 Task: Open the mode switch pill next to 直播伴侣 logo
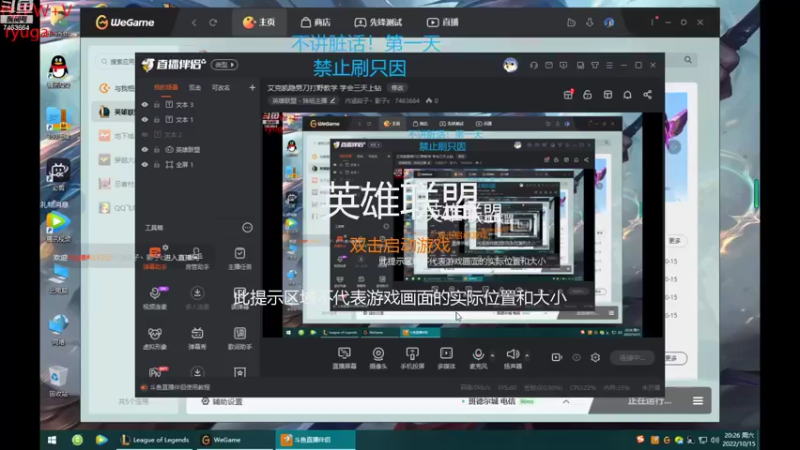pyautogui.click(x=224, y=65)
